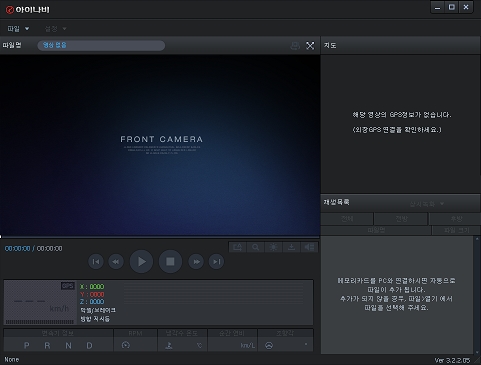Click the Ver 3.2.2.05 version label
Viewport: 481px width, 365px height.
[x=452, y=360]
